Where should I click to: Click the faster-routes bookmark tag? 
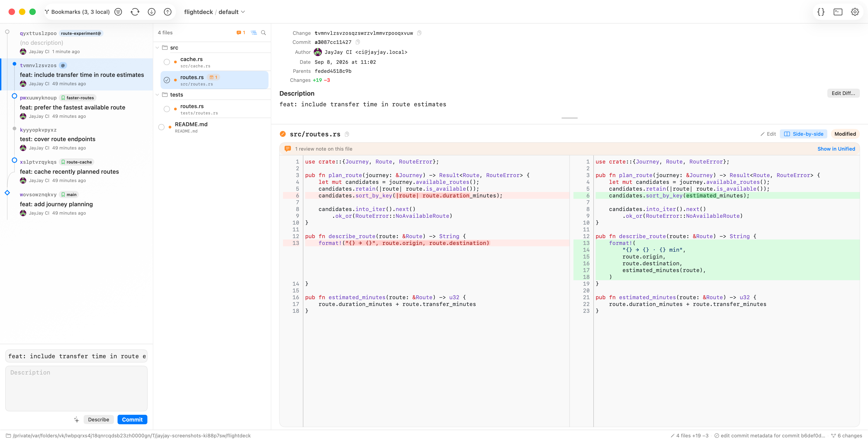78,98
